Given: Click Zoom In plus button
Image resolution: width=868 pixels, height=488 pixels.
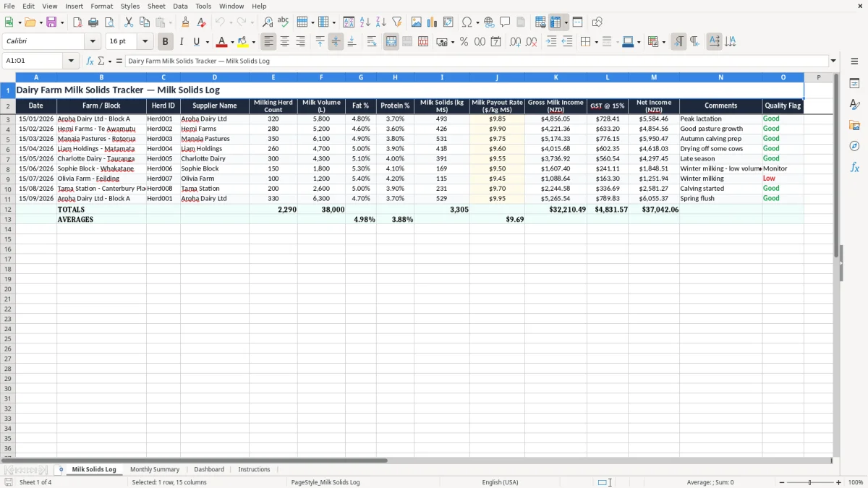Looking at the screenshot, I should tap(839, 482).
